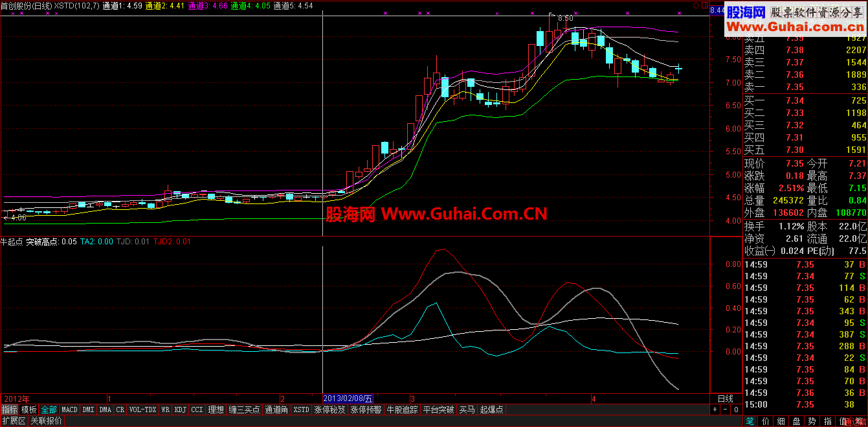Open the 通道角 indicator tab

[x=276, y=410]
